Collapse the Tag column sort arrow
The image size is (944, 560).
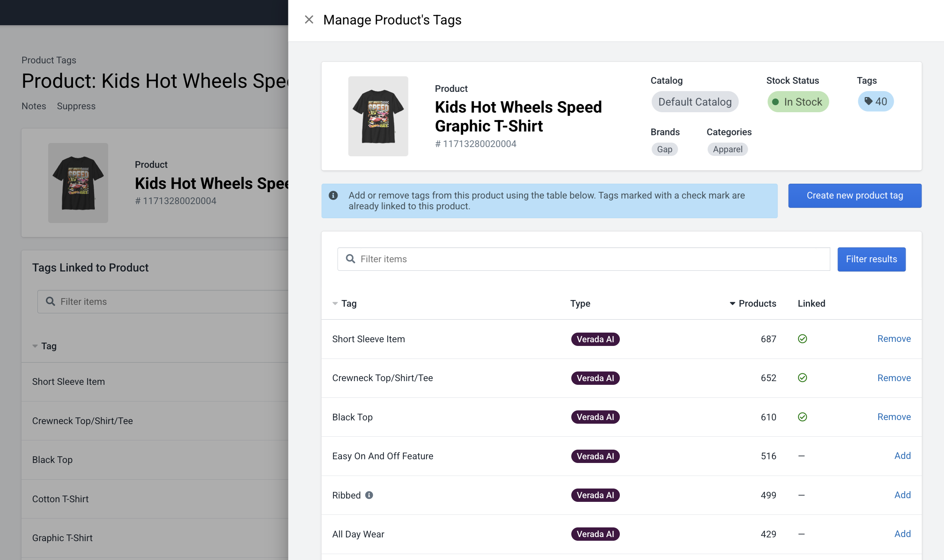[x=335, y=303]
